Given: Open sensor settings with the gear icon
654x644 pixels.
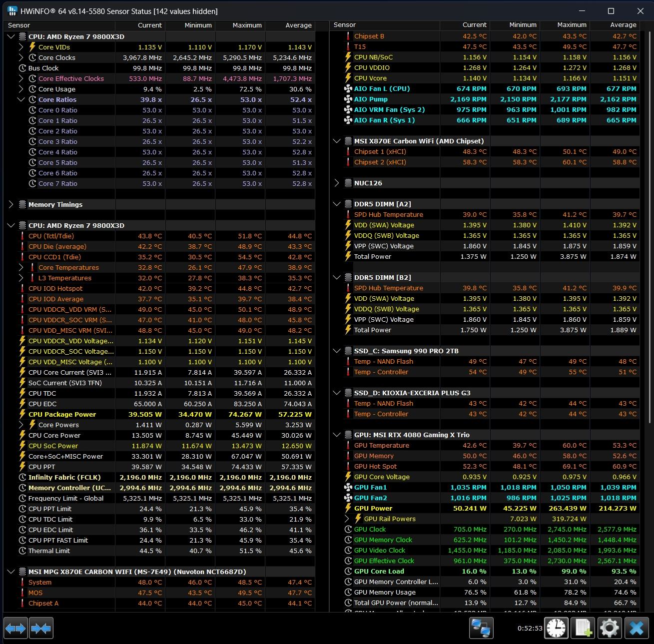Looking at the screenshot, I should point(610,628).
